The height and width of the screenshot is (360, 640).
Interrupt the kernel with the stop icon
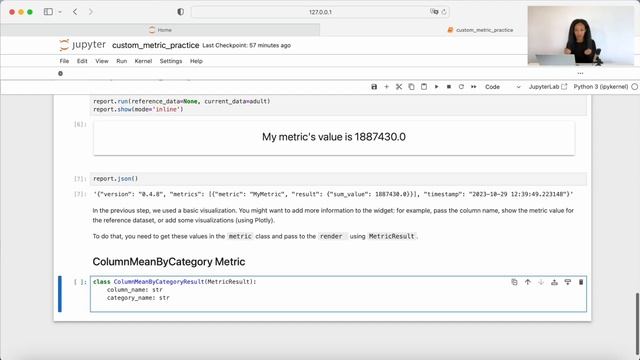(x=449, y=87)
